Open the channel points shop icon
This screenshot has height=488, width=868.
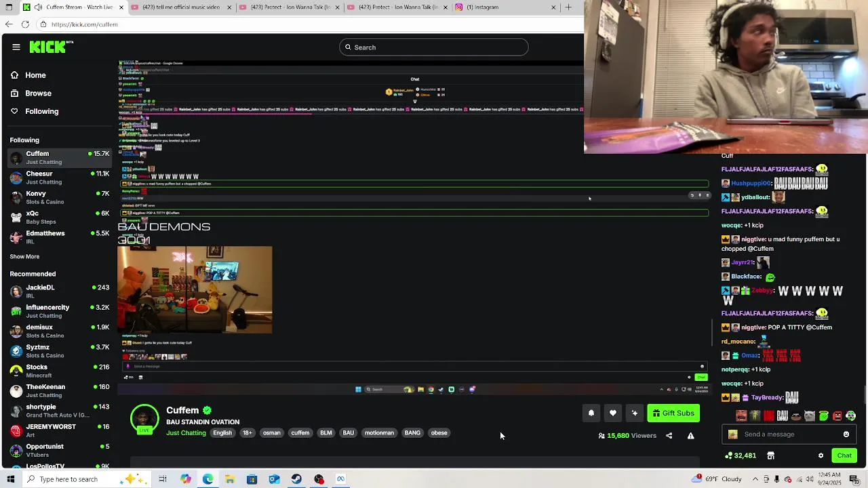click(770, 455)
